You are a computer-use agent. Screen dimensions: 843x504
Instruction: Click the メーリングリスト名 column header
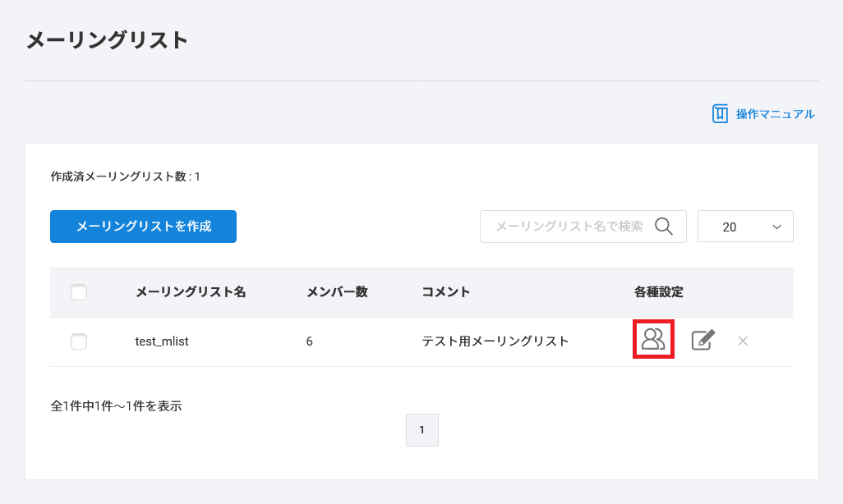pos(191,292)
